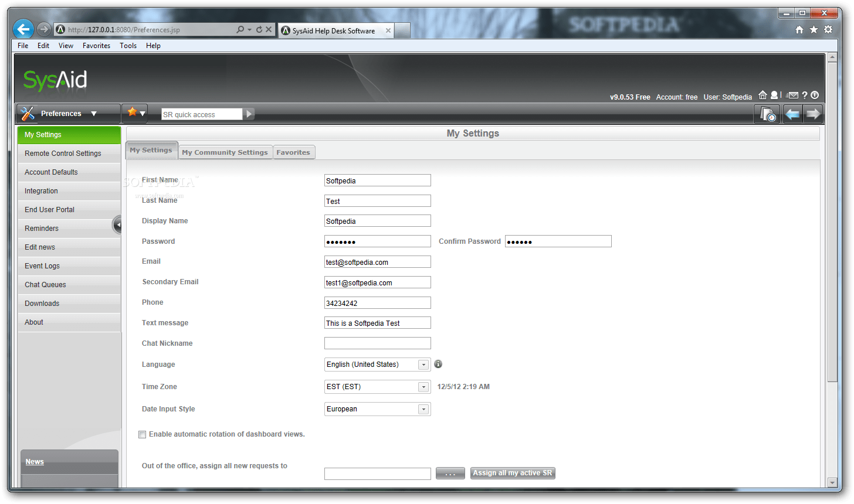Enable automatic rotation of dashboard views
The height and width of the screenshot is (504, 854).
142,434
